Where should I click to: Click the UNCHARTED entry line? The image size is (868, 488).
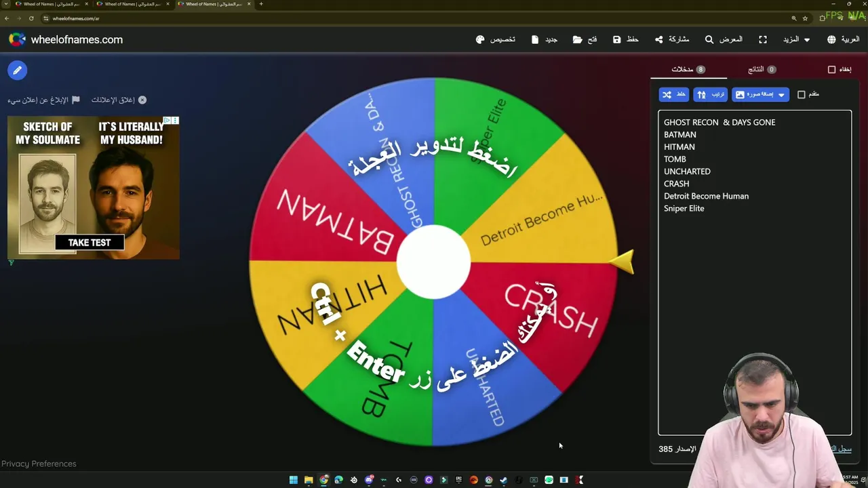687,171
